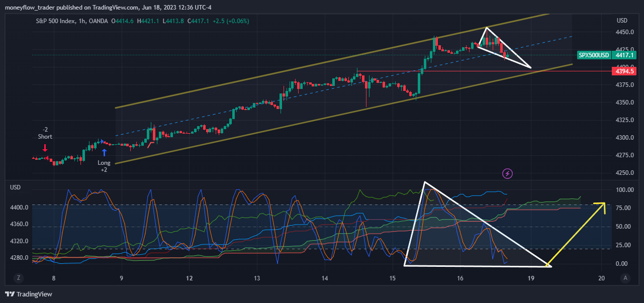Click 4350.00 on the price axis
The height and width of the screenshot is (303, 644).
624,103
